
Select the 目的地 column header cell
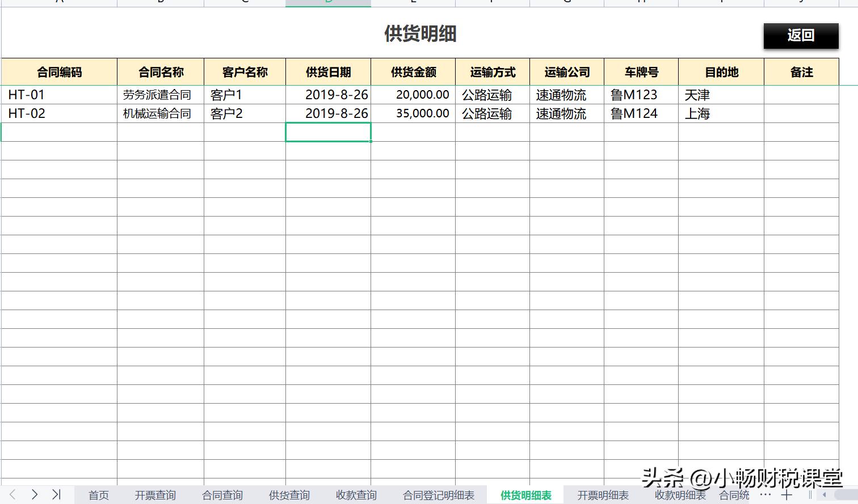point(721,72)
